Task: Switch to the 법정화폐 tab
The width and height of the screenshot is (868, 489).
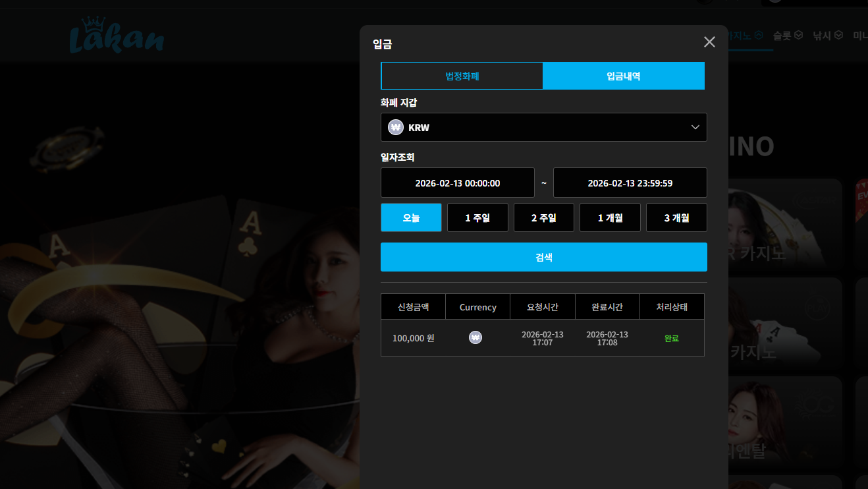Action: pos(462,76)
